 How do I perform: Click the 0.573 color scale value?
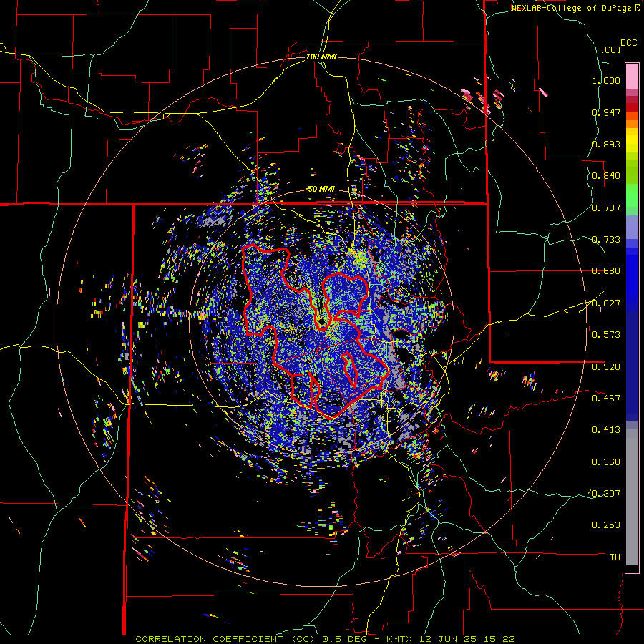606,335
